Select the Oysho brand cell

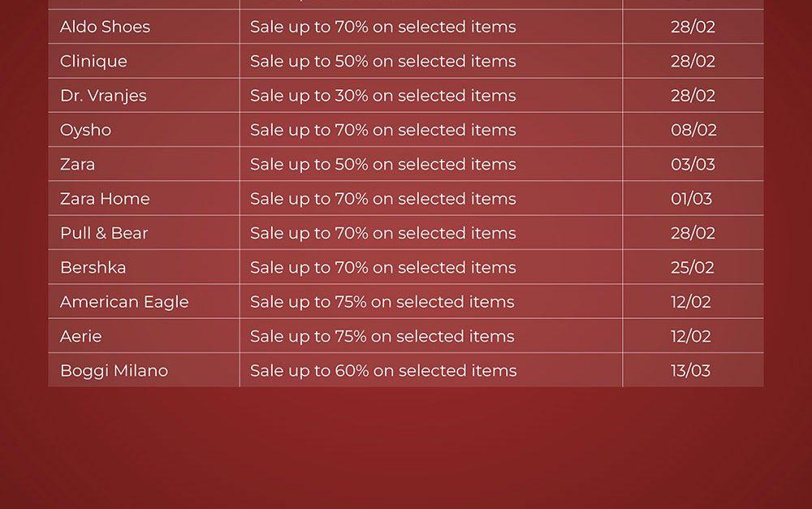(85, 130)
